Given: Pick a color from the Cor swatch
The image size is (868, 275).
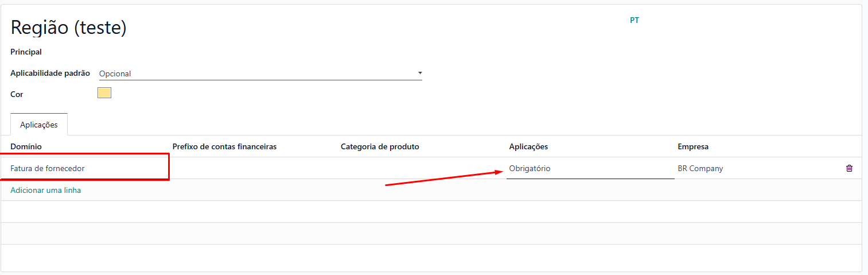Looking at the screenshot, I should tap(104, 93).
